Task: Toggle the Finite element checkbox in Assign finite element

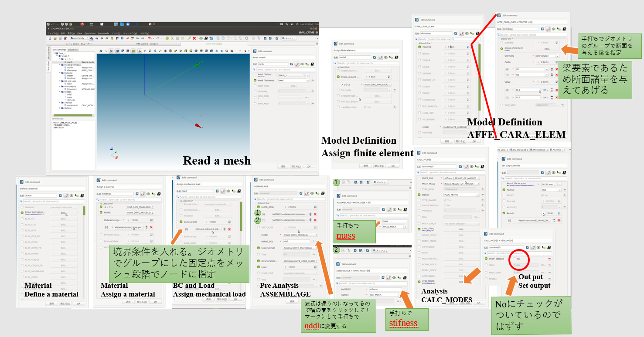Action: (x=338, y=77)
